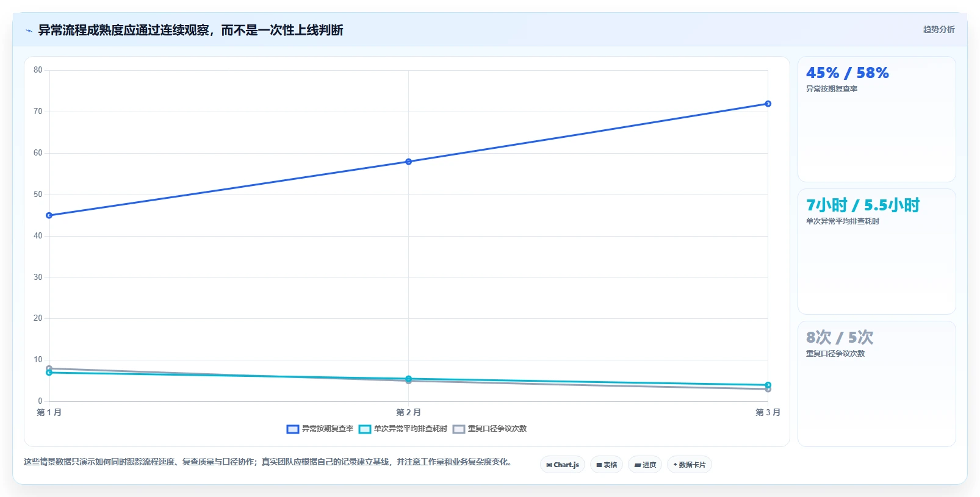Click blue data point at 第 2 月
Screen dimensions: 980x497
pos(408,162)
